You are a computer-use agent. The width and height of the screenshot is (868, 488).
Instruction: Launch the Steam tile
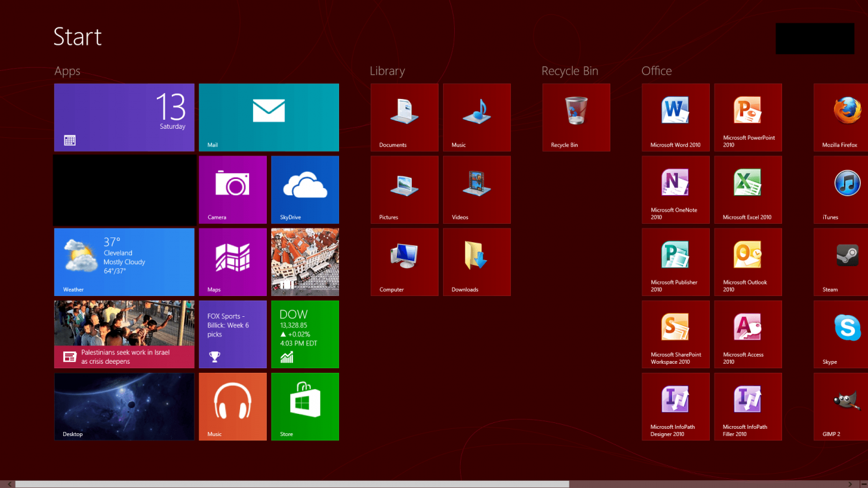pyautogui.click(x=841, y=262)
